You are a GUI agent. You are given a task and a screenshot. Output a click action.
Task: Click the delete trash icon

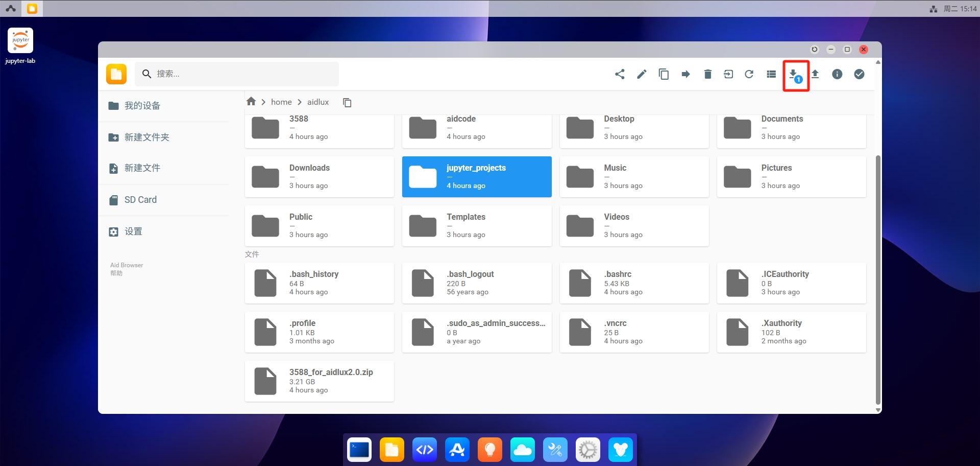(x=707, y=74)
